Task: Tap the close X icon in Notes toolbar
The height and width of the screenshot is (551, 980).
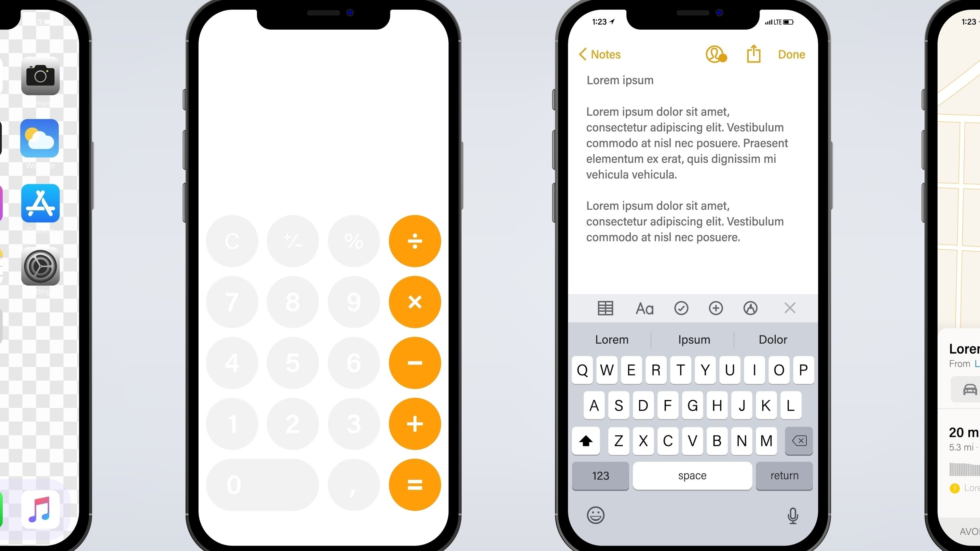Action: pyautogui.click(x=790, y=308)
